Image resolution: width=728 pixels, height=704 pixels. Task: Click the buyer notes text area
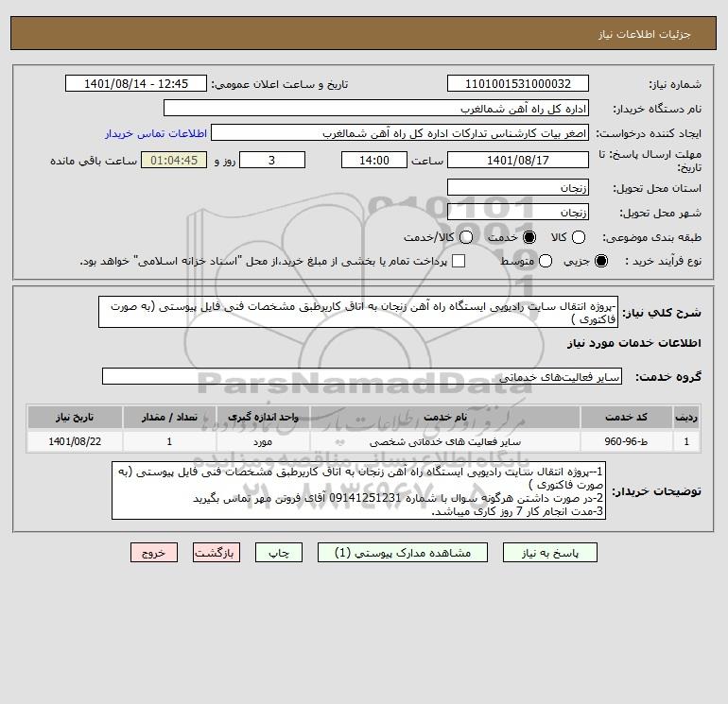click(359, 490)
